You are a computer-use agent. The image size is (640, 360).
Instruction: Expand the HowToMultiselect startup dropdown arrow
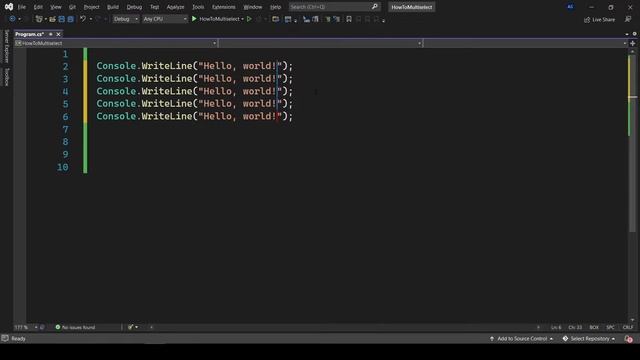(x=242, y=19)
